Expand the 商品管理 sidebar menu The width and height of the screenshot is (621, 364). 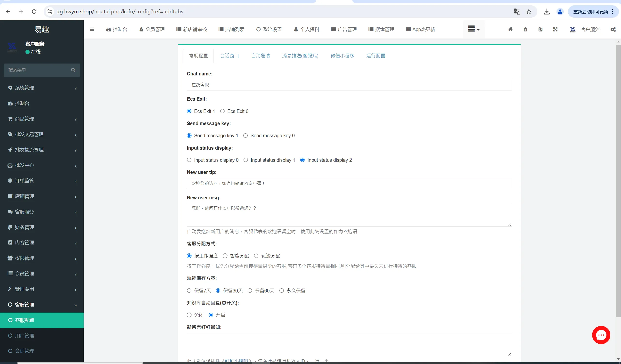point(42,119)
